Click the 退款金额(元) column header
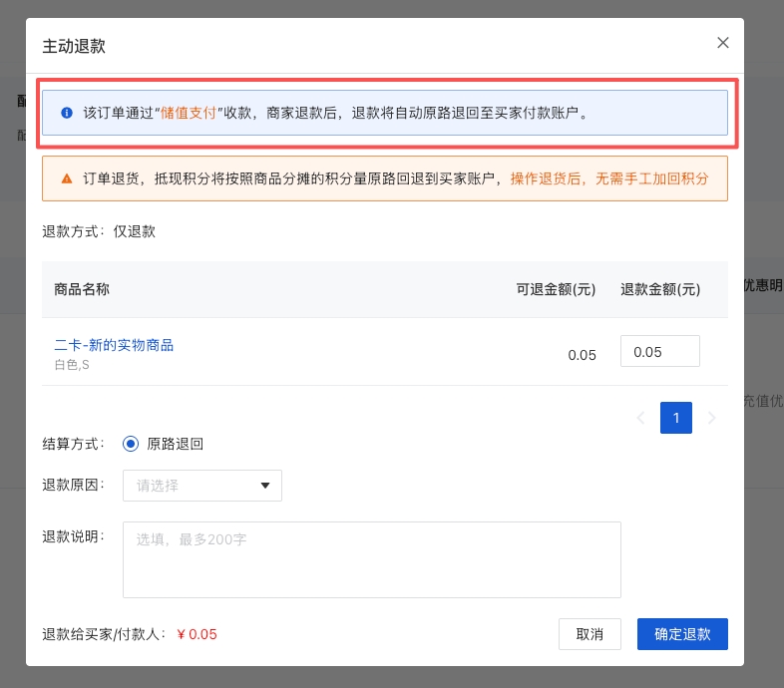This screenshot has height=688, width=784. (x=660, y=289)
